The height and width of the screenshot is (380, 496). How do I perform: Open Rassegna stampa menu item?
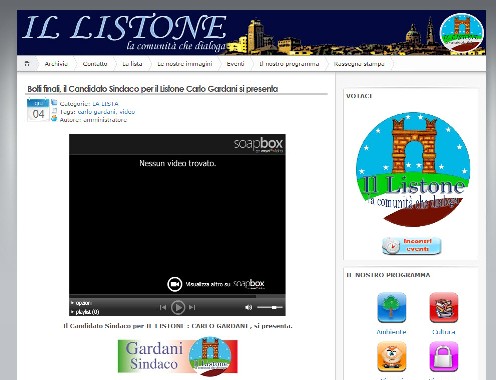click(359, 64)
